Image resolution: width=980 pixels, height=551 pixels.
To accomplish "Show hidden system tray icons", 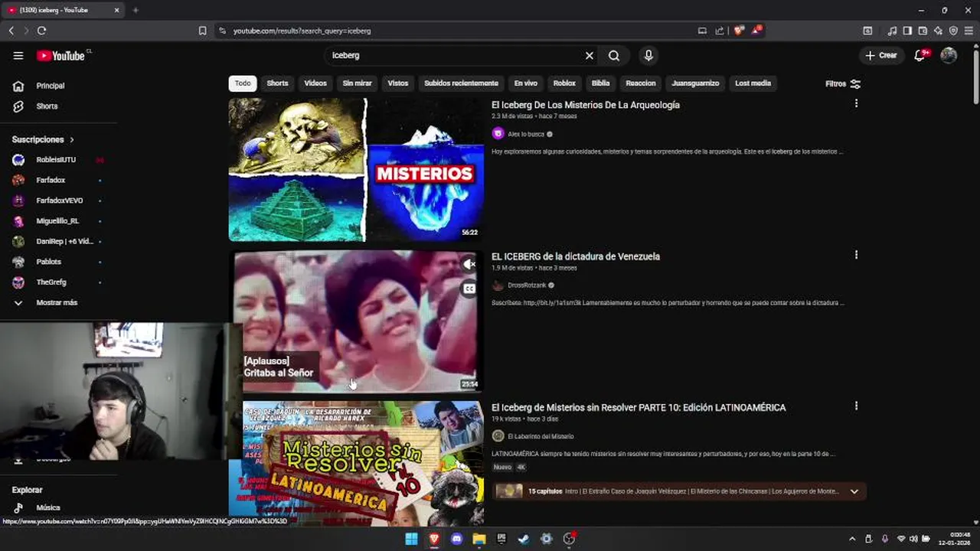I will [x=852, y=539].
